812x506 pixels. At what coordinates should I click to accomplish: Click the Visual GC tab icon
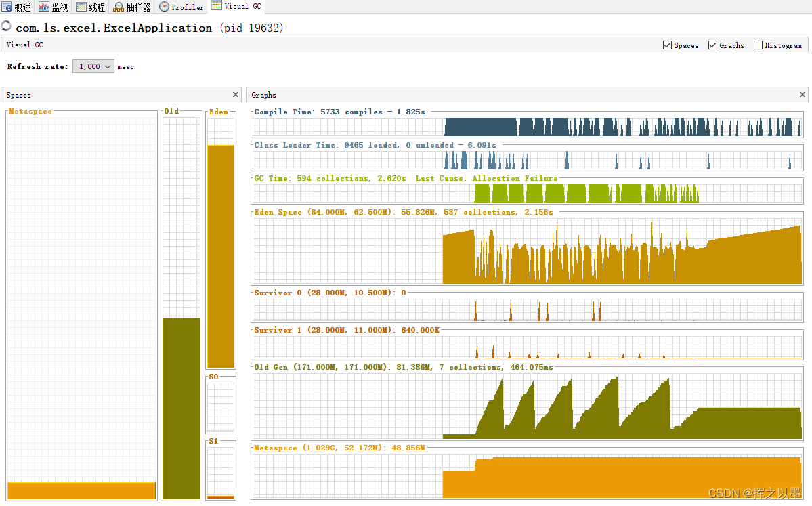(217, 5)
